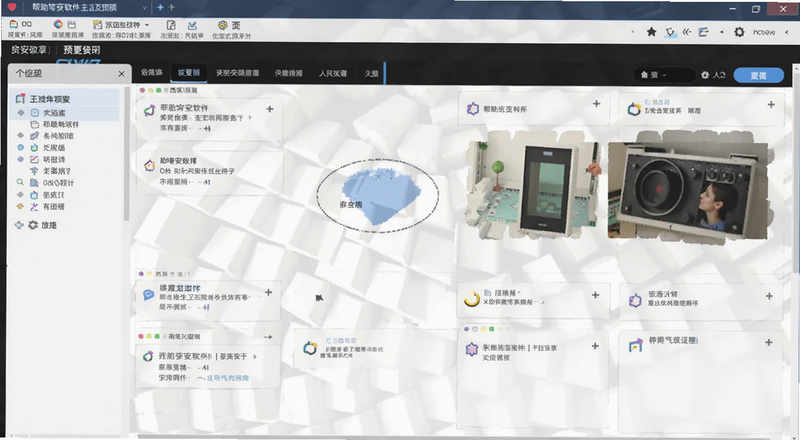Image resolution: width=800 pixels, height=440 pixels.
Task: Open the kiosk display photo thumbnail
Action: 533,184
